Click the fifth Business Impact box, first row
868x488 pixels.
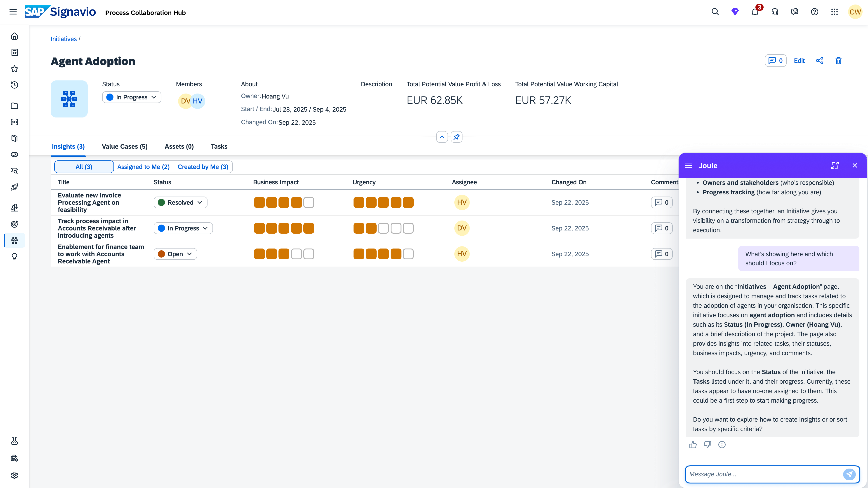[x=309, y=202]
